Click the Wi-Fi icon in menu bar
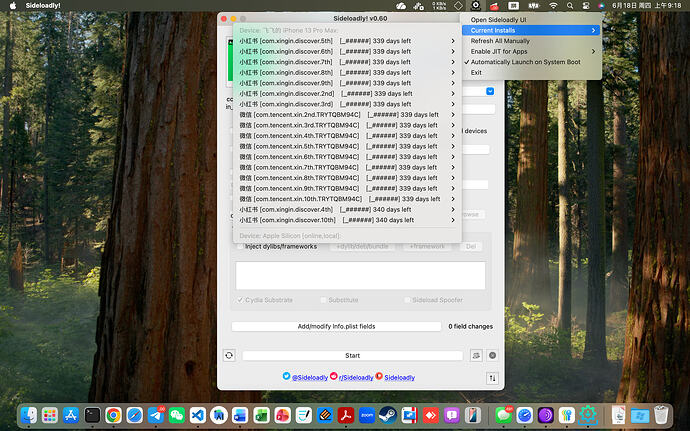The image size is (690, 431). (x=553, y=6)
